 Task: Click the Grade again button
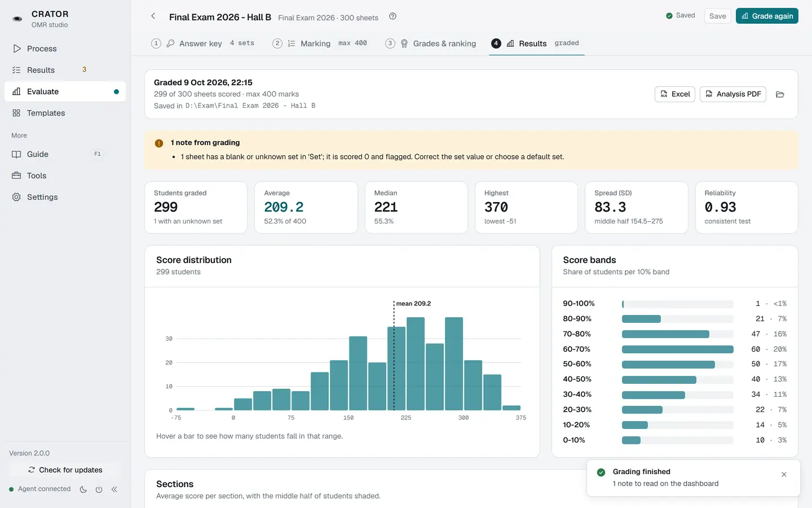coord(767,16)
